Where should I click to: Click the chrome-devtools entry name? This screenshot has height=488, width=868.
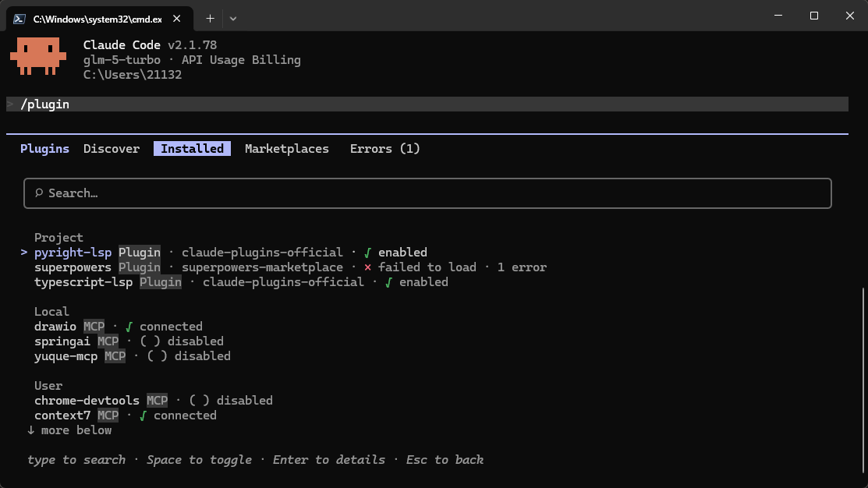click(87, 401)
